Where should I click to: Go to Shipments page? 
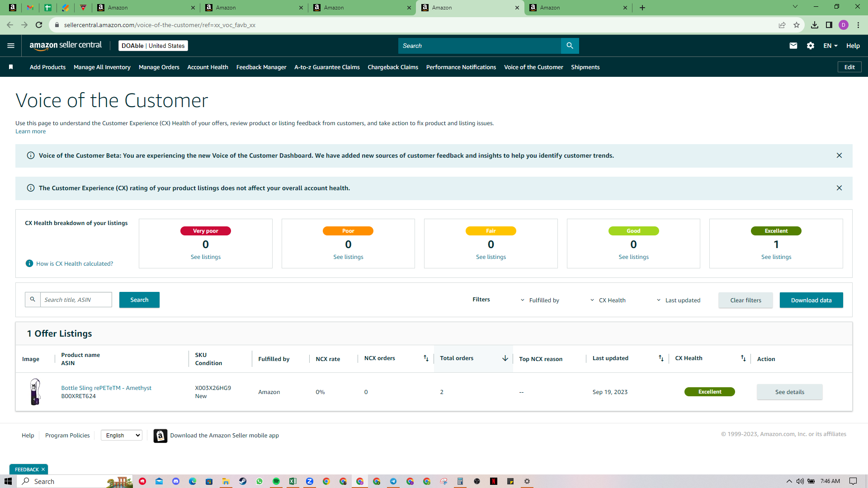[x=585, y=67]
